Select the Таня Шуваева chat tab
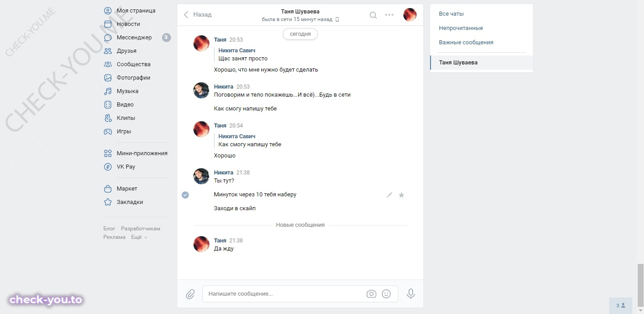The width and height of the screenshot is (644, 314). tap(482, 63)
